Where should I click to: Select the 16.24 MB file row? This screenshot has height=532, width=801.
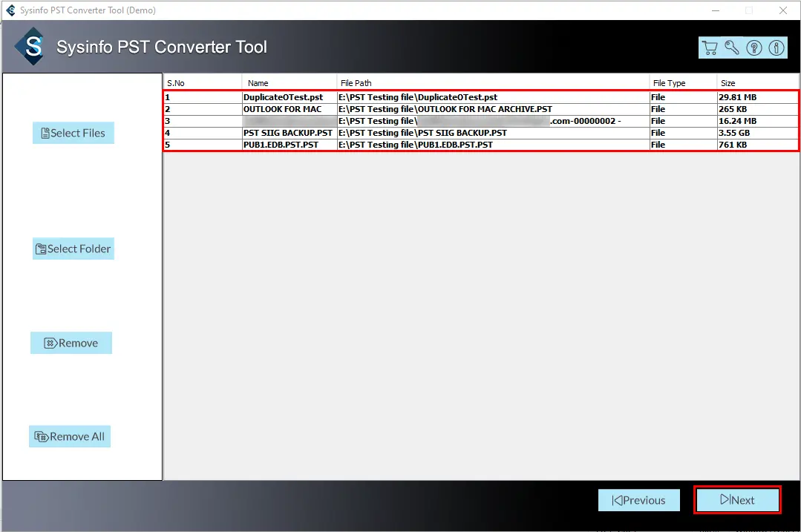(x=737, y=121)
